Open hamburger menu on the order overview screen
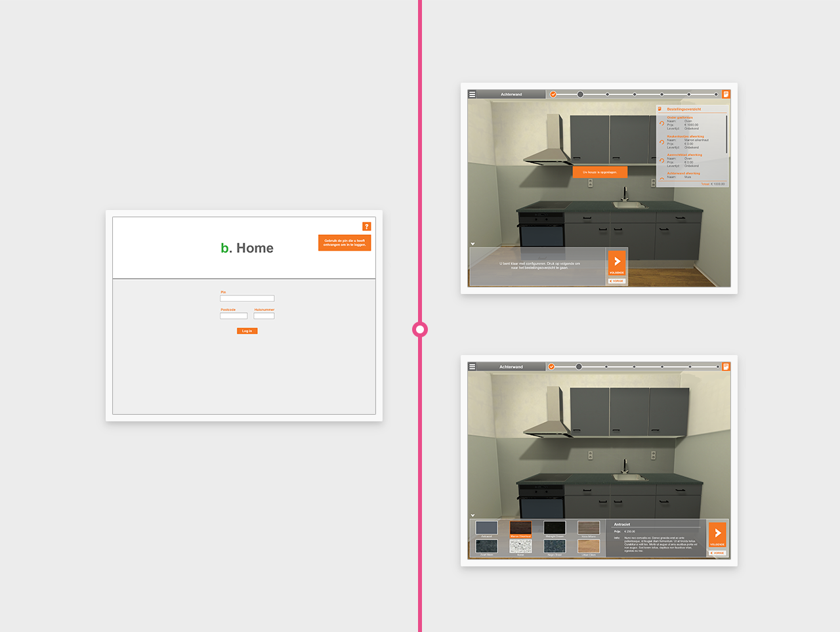Viewport: 840px width, 632px height. (472, 95)
